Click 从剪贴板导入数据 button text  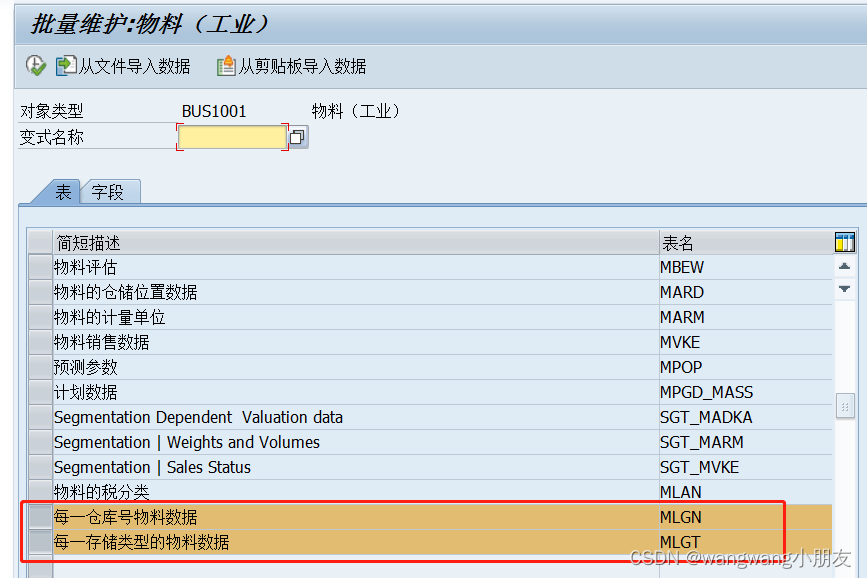302,66
